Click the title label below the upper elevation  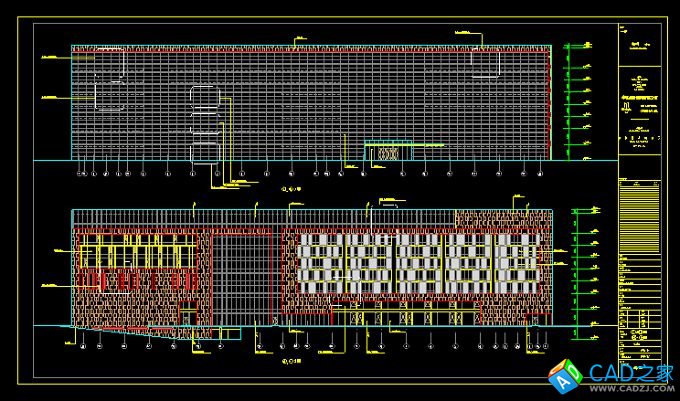click(292, 186)
